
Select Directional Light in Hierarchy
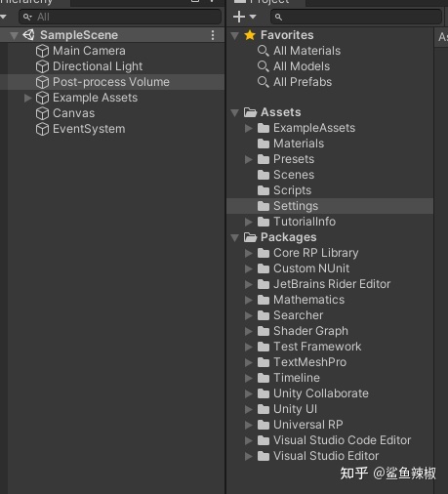[98, 66]
